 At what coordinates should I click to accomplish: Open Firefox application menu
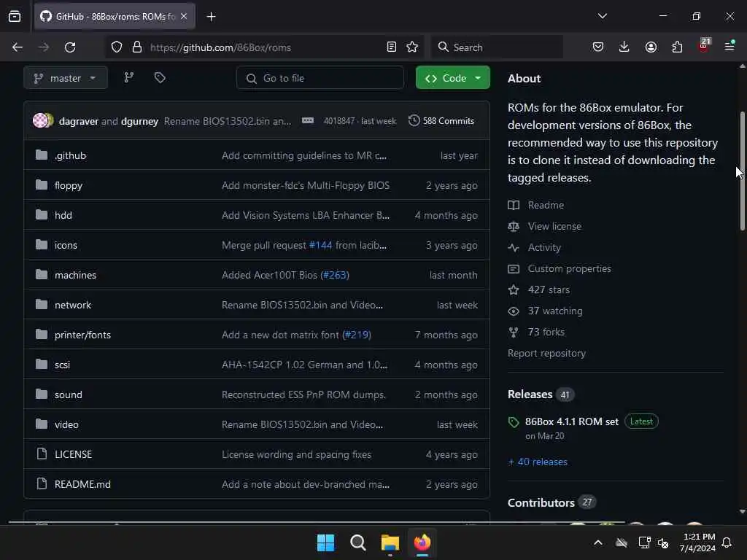tap(729, 46)
